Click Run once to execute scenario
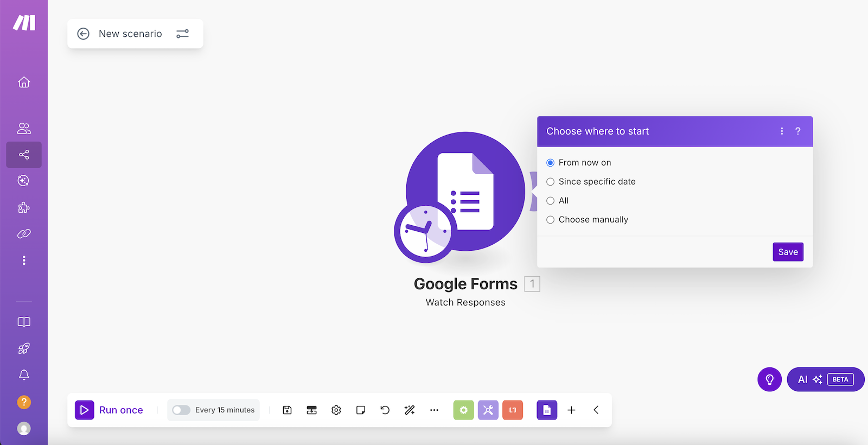Image resolution: width=868 pixels, height=445 pixels. click(110, 410)
